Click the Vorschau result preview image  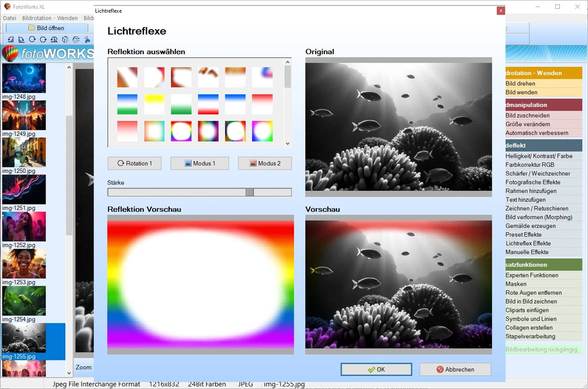point(399,285)
